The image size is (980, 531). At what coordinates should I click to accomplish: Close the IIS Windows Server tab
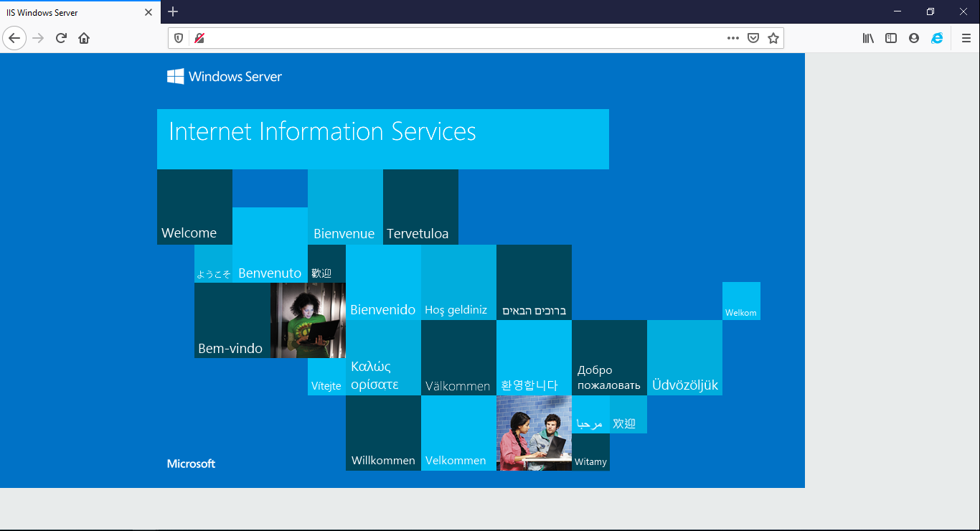149,12
